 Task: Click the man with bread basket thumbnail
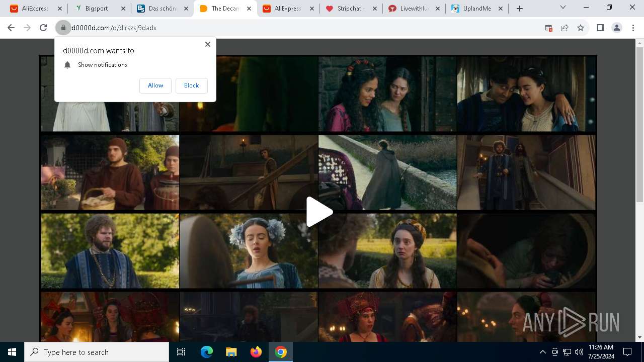pyautogui.click(x=110, y=172)
